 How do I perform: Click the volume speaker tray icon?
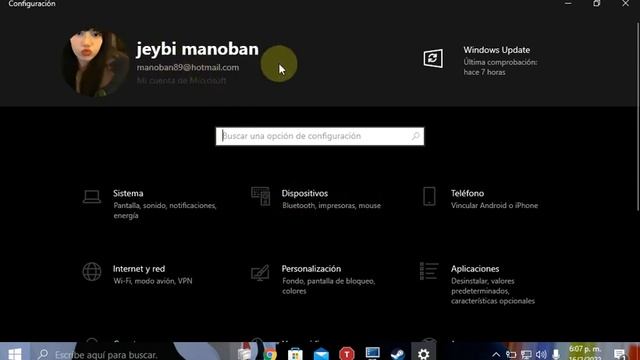pyautogui.click(x=541, y=355)
